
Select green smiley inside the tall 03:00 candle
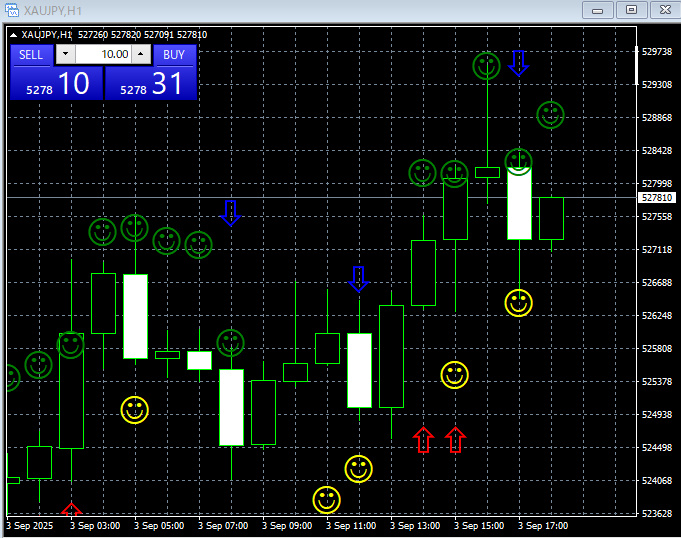point(70,345)
